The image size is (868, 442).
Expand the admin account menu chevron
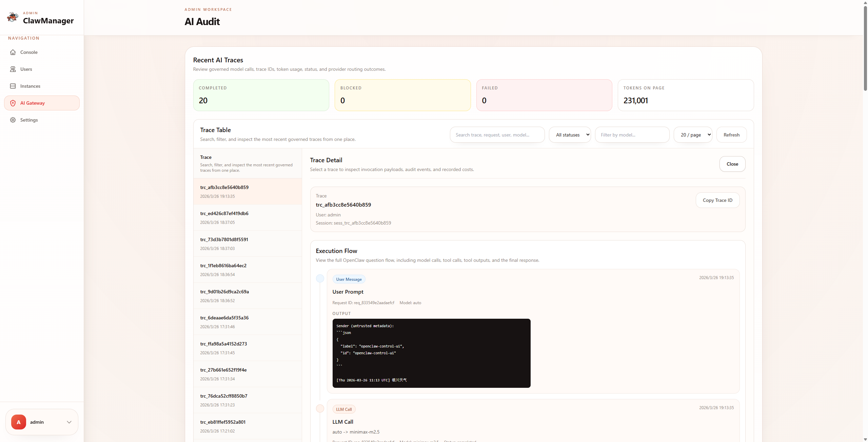(x=69, y=422)
